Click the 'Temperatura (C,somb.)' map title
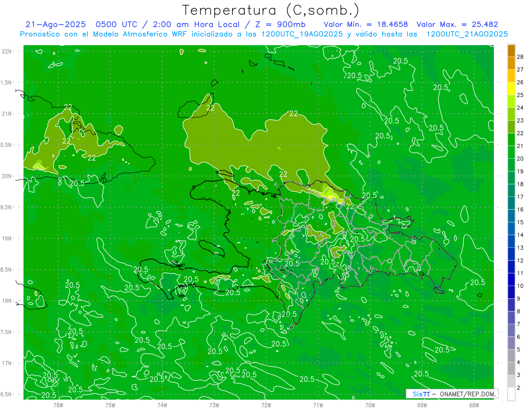This screenshot has width=532, height=411. 271,10
